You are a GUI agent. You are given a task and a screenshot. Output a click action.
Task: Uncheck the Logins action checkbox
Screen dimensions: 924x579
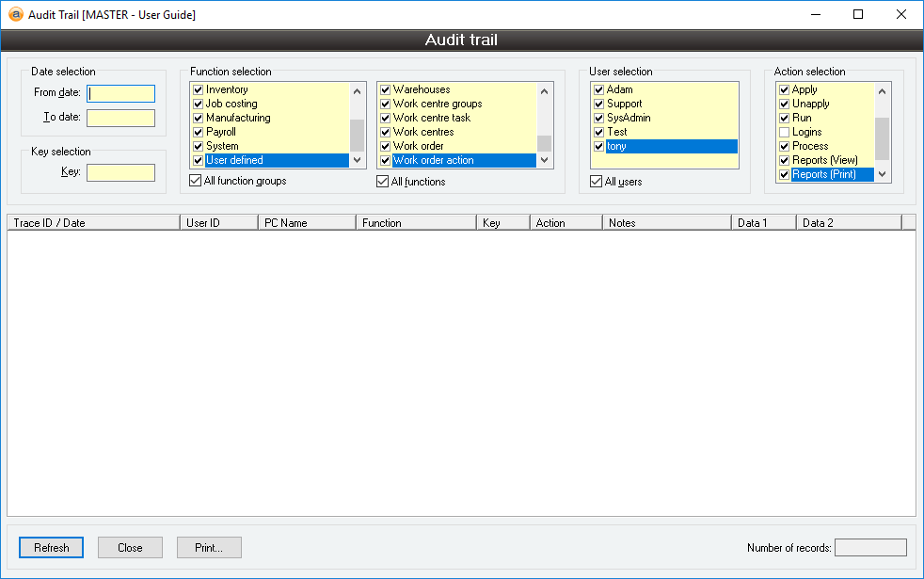click(x=784, y=132)
